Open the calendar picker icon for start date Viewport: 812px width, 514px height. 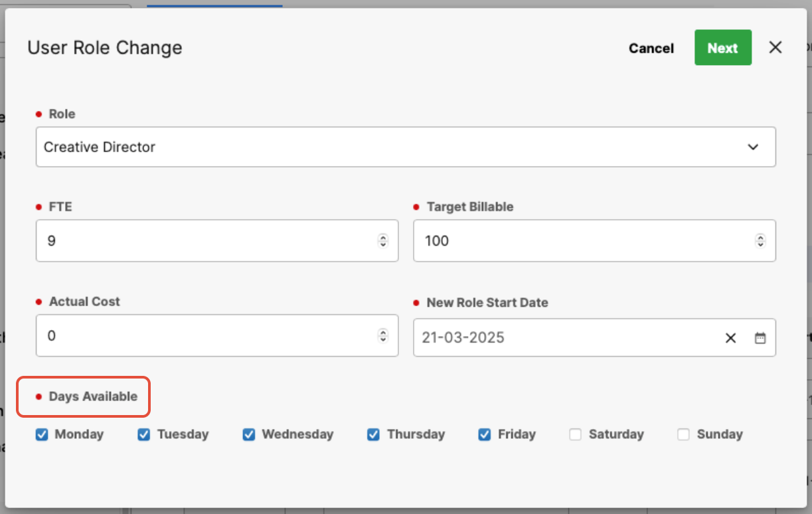coord(760,338)
